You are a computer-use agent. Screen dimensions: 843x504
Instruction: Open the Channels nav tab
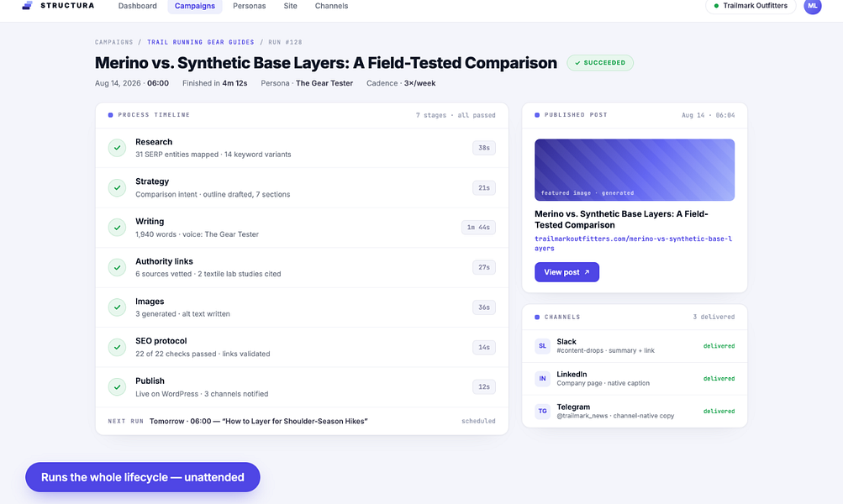click(331, 6)
